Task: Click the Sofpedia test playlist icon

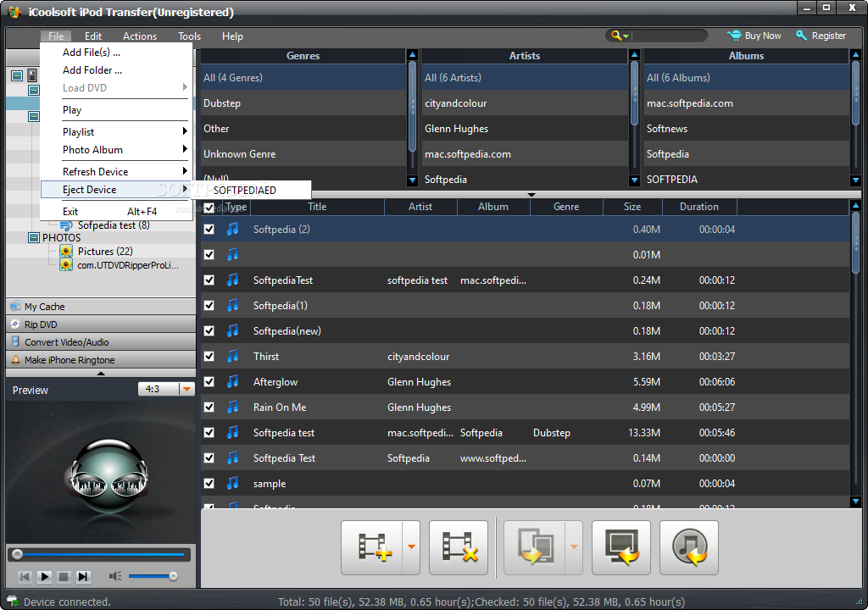Action: pyautogui.click(x=66, y=225)
